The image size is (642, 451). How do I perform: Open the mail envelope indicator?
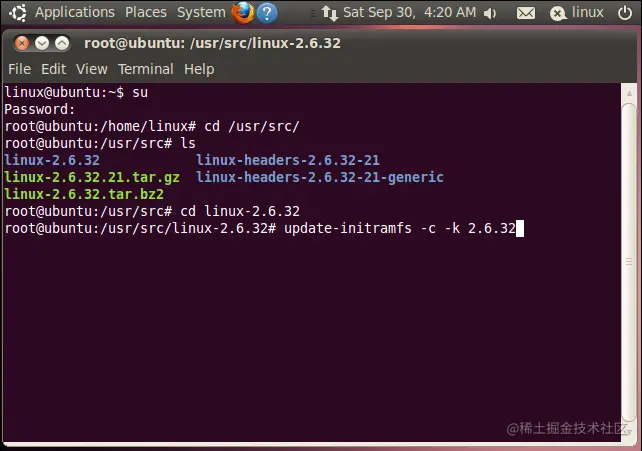(526, 14)
